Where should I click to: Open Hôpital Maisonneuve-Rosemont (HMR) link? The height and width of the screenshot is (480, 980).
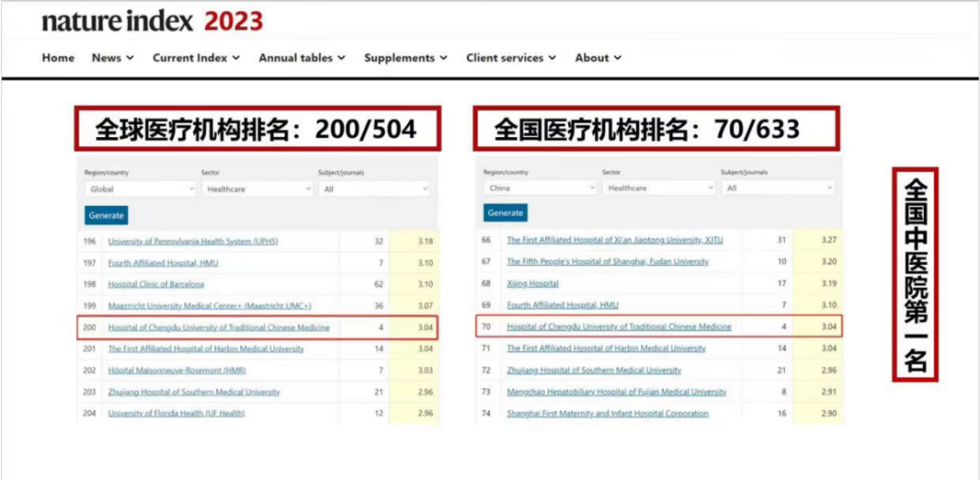coord(177,370)
